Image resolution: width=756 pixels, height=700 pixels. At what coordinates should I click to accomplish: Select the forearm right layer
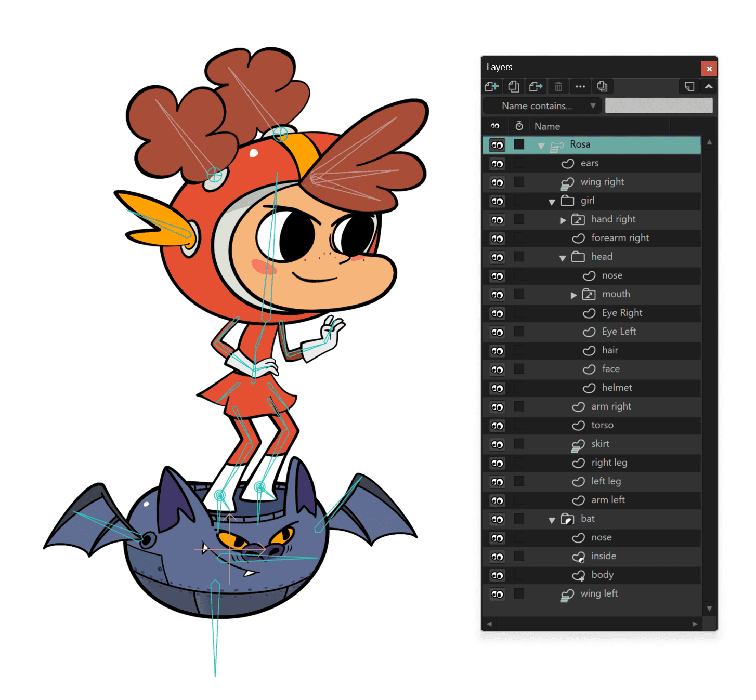[621, 238]
